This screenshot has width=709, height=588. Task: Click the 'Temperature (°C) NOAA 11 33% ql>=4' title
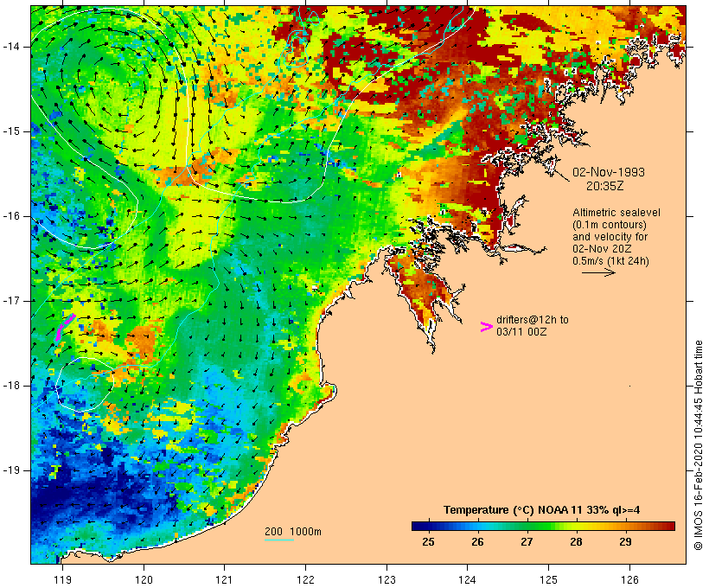click(x=542, y=510)
